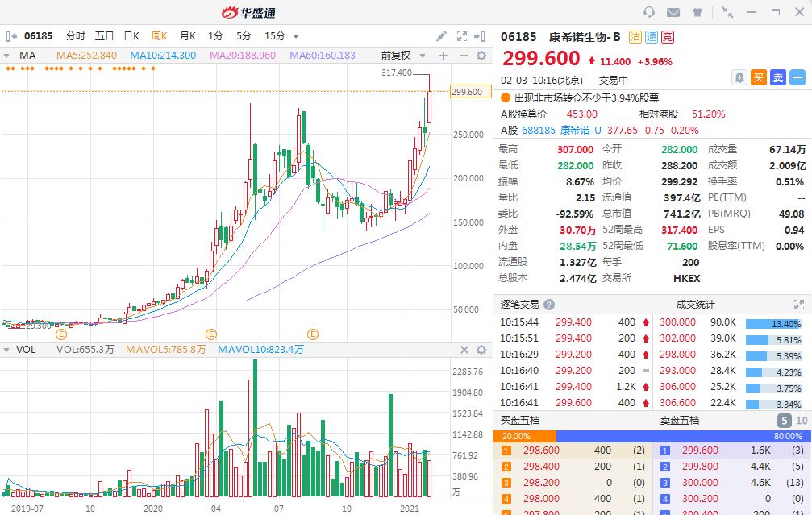The image size is (812, 515).
Task: Open A-share 688185 code link
Action: (x=538, y=131)
